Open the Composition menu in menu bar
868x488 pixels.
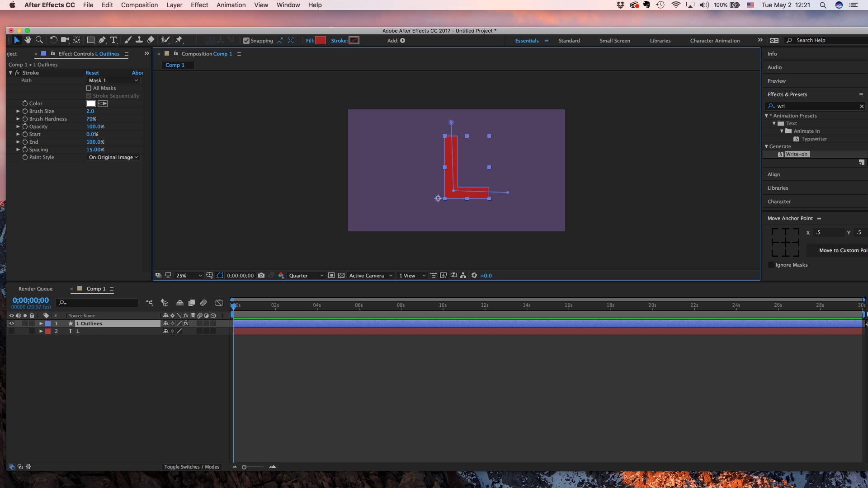140,5
